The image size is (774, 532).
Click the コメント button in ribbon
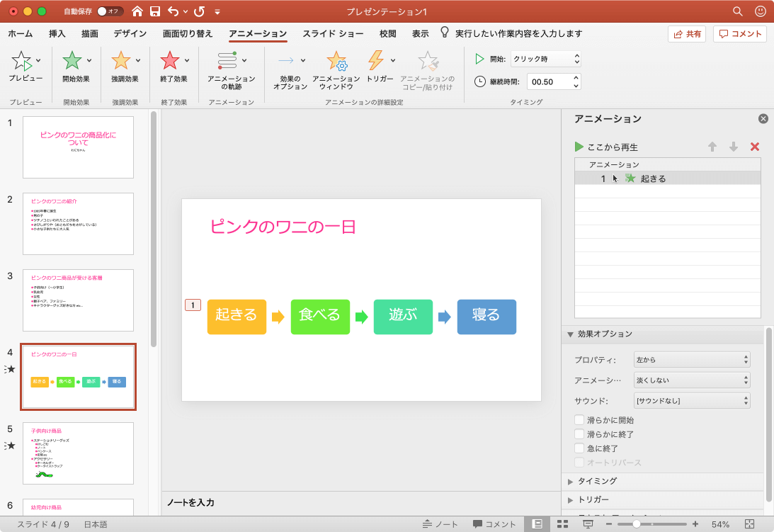pos(740,33)
